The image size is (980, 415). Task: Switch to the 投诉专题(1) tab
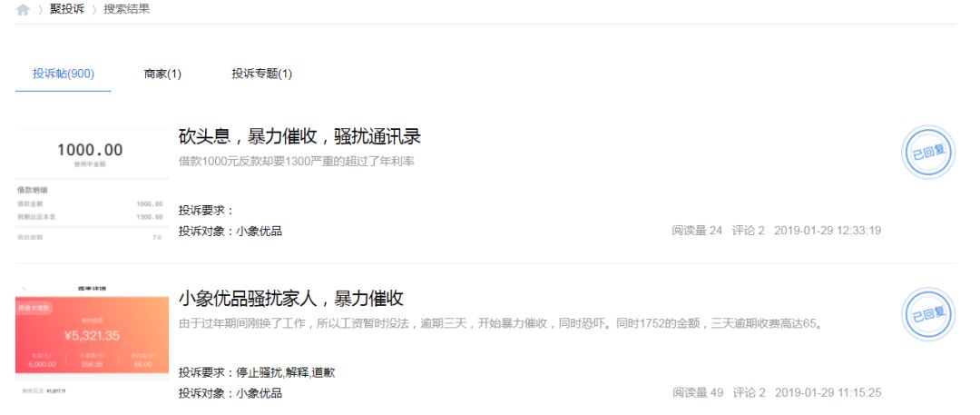(262, 74)
